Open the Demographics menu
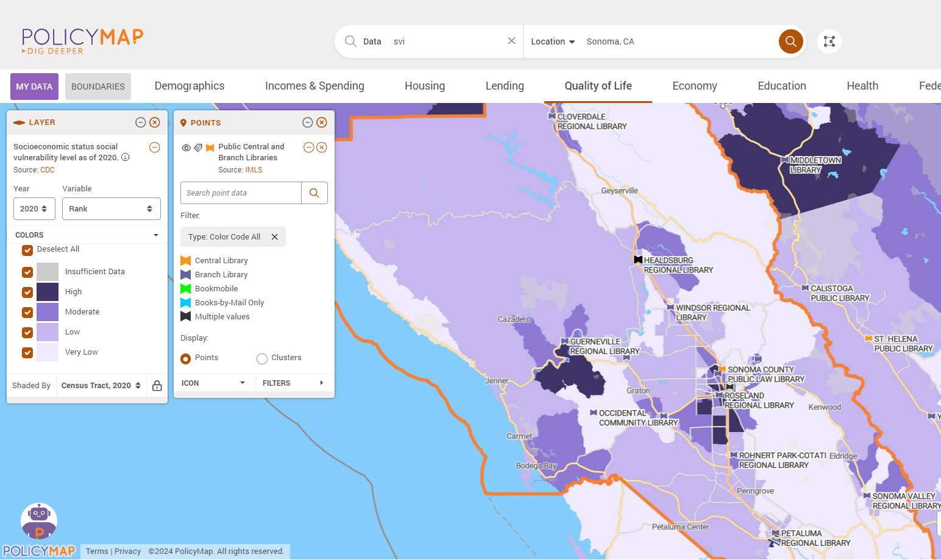 pyautogui.click(x=190, y=86)
